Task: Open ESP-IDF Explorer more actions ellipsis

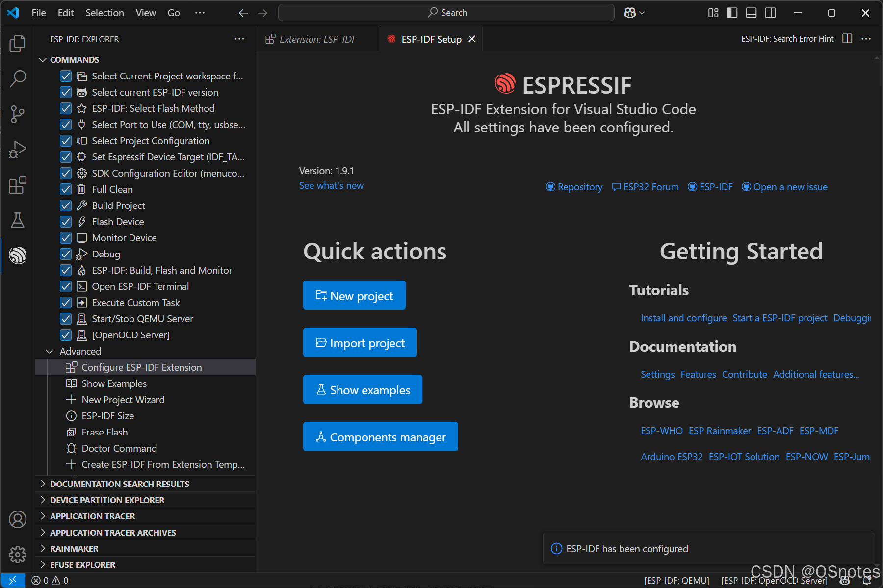Action: (239, 39)
